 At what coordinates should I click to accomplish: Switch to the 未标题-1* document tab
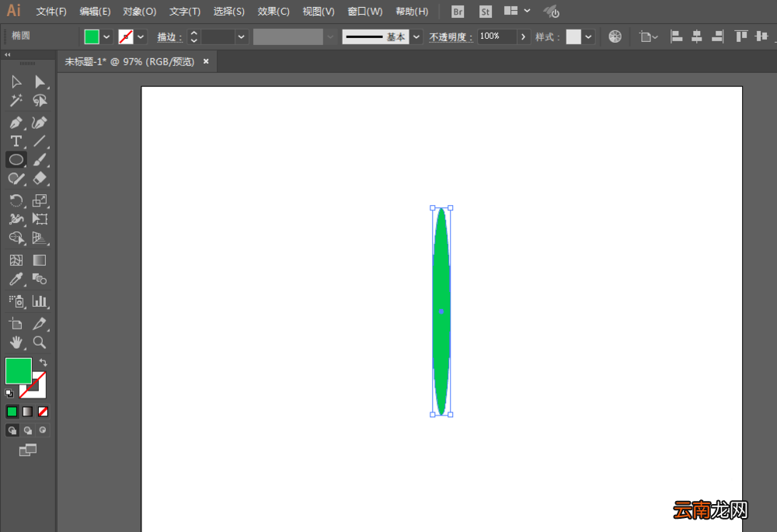pyautogui.click(x=130, y=62)
